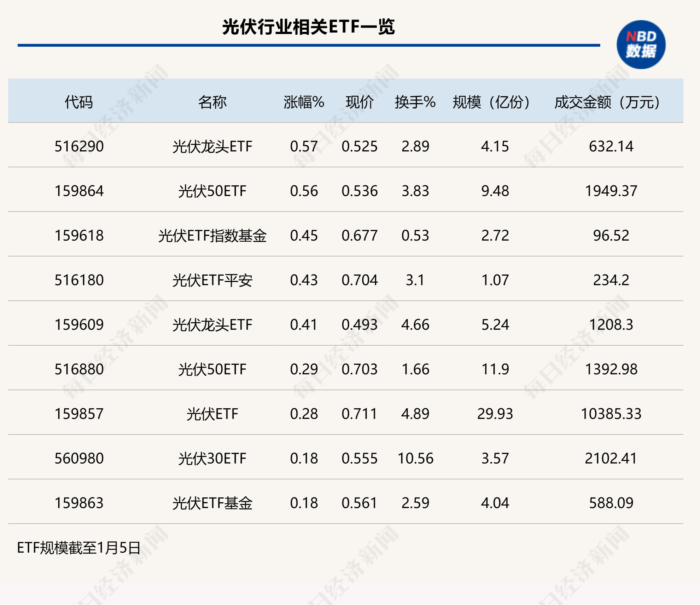Click scale value 29.93
700x605 pixels.
pyautogui.click(x=495, y=414)
